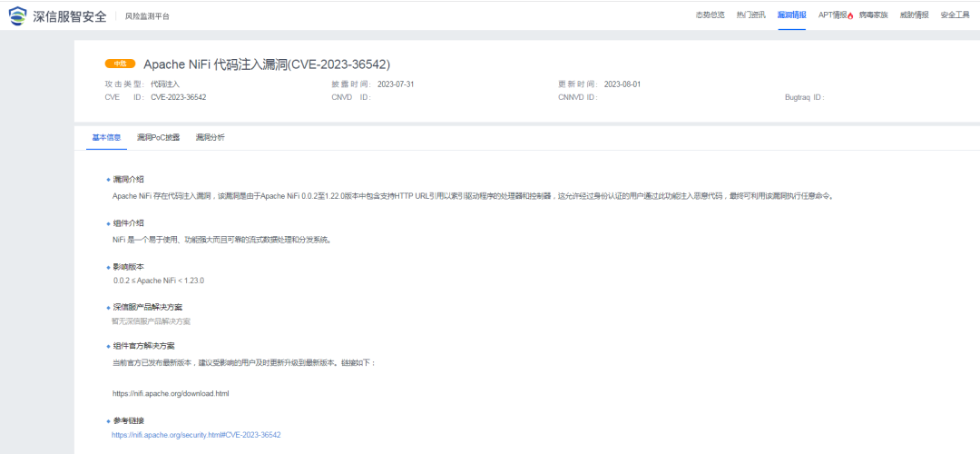
Task: Switch to the 漏洞PoC披露 tab
Action: [x=158, y=137]
